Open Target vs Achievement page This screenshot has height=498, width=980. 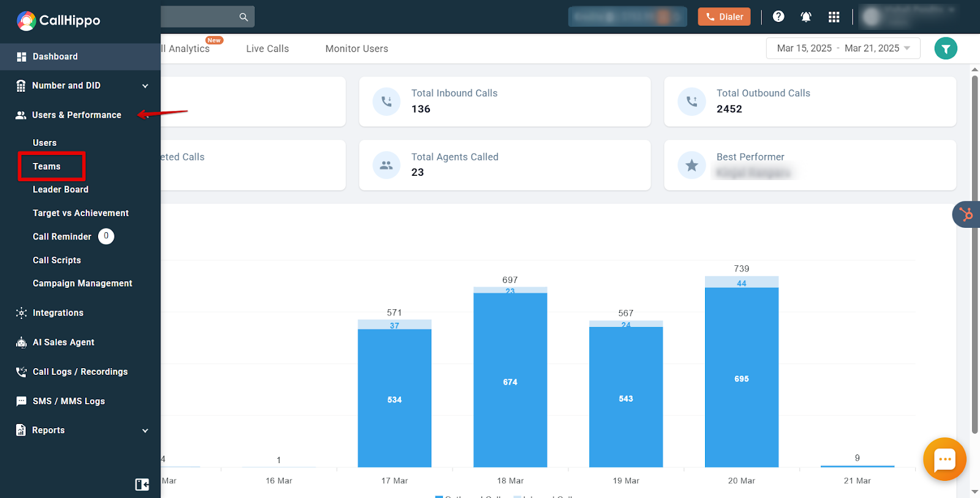[81, 213]
